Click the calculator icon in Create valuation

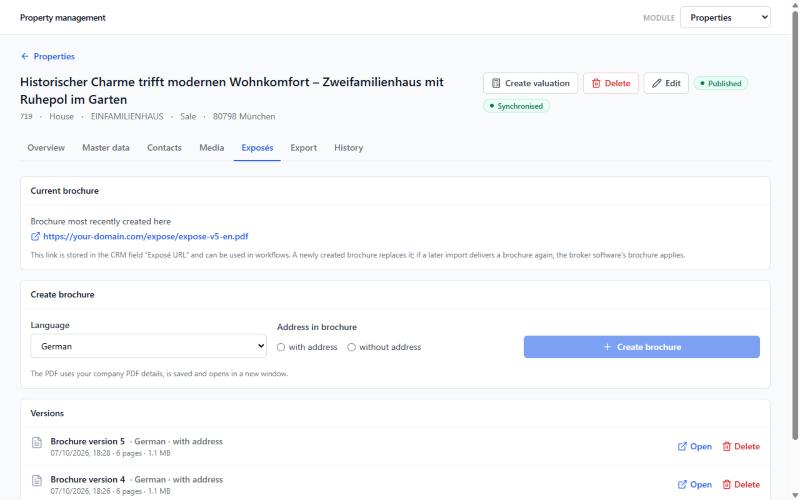tap(495, 83)
